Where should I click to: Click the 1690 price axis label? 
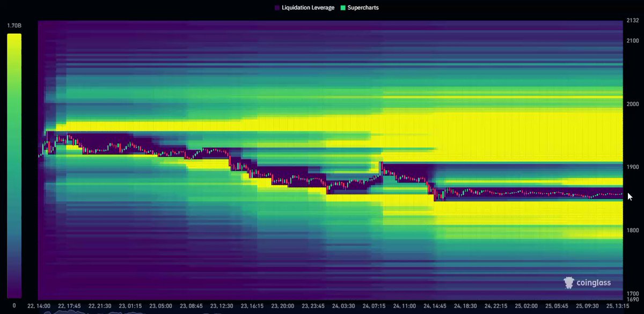(x=632, y=300)
